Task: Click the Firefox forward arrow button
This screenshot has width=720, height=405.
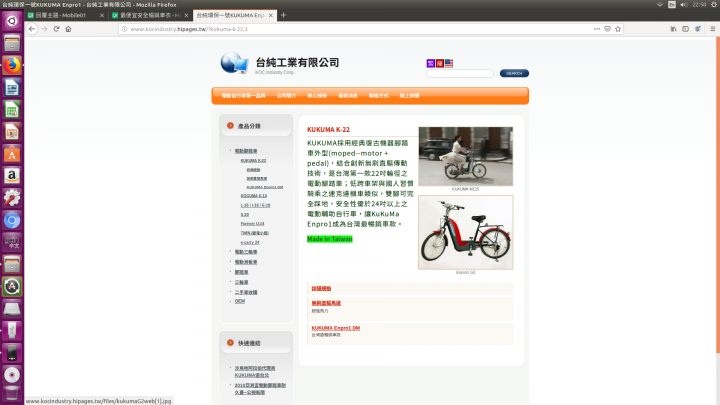Action: pyautogui.click(x=44, y=29)
